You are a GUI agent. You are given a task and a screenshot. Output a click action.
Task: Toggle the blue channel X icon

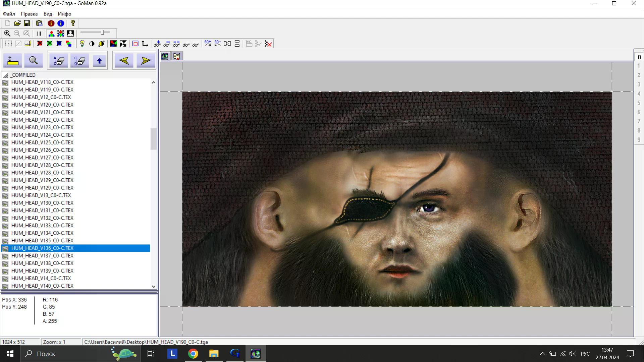click(59, 44)
